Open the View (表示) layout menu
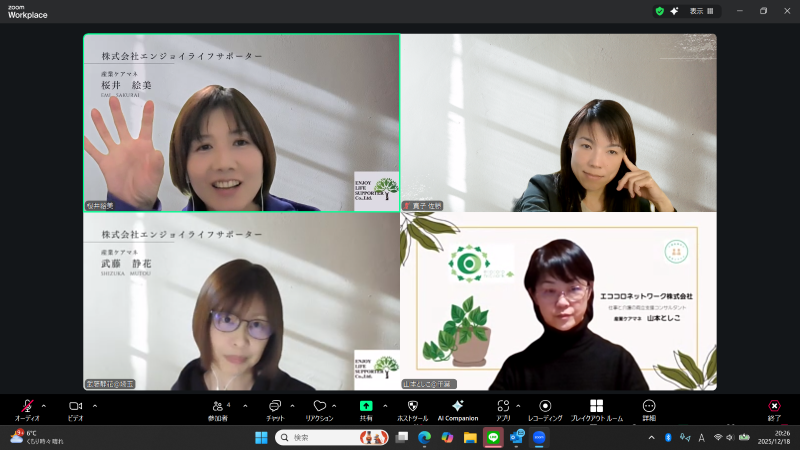Image resolution: width=800 pixels, height=450 pixels. [702, 11]
